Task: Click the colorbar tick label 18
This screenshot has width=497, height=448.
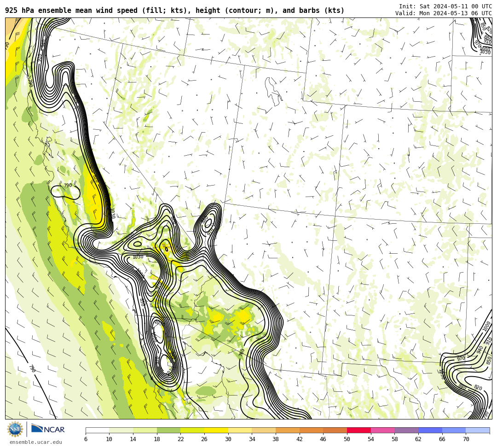Action: pyautogui.click(x=156, y=439)
